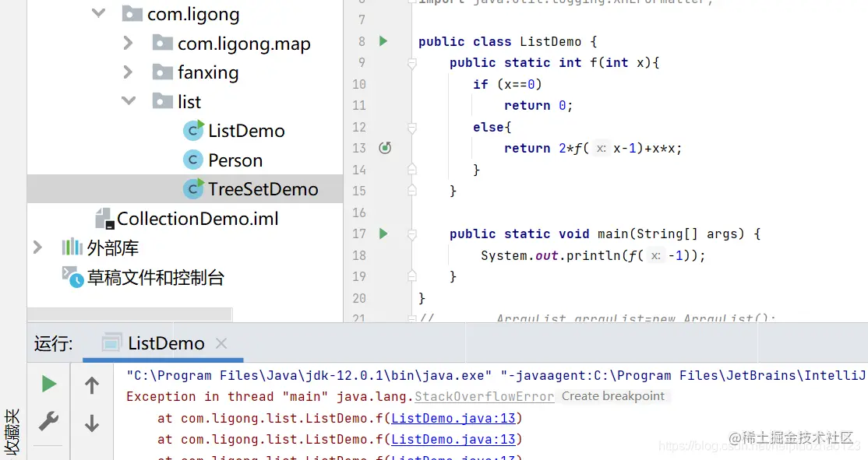Click line number 18 in gutter
Screen dimensions: 868x460
point(359,255)
